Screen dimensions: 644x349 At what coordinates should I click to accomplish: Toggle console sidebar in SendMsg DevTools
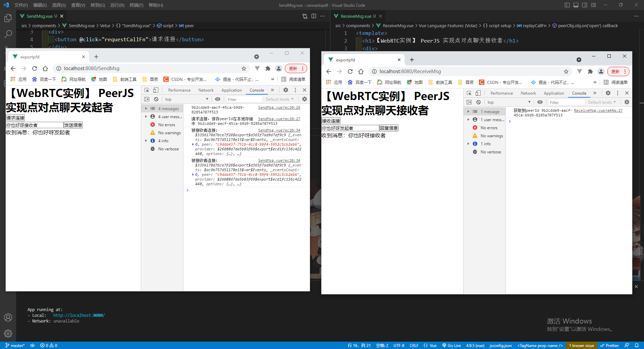click(x=147, y=99)
